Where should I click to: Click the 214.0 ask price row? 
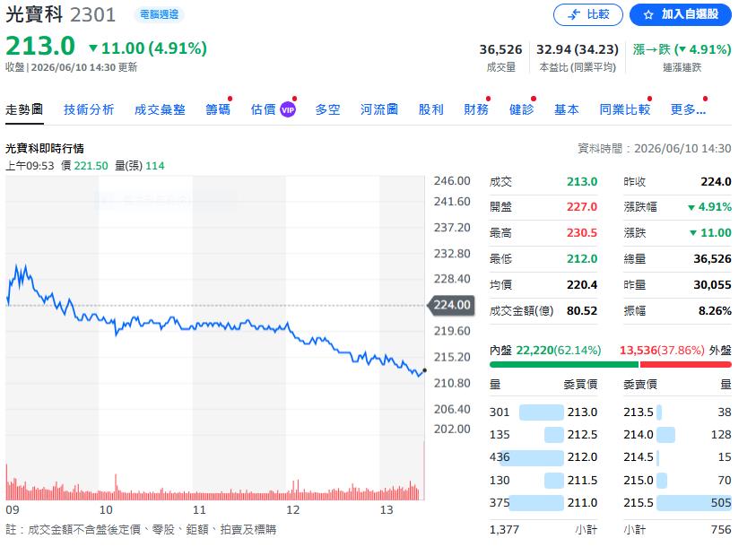(x=677, y=435)
